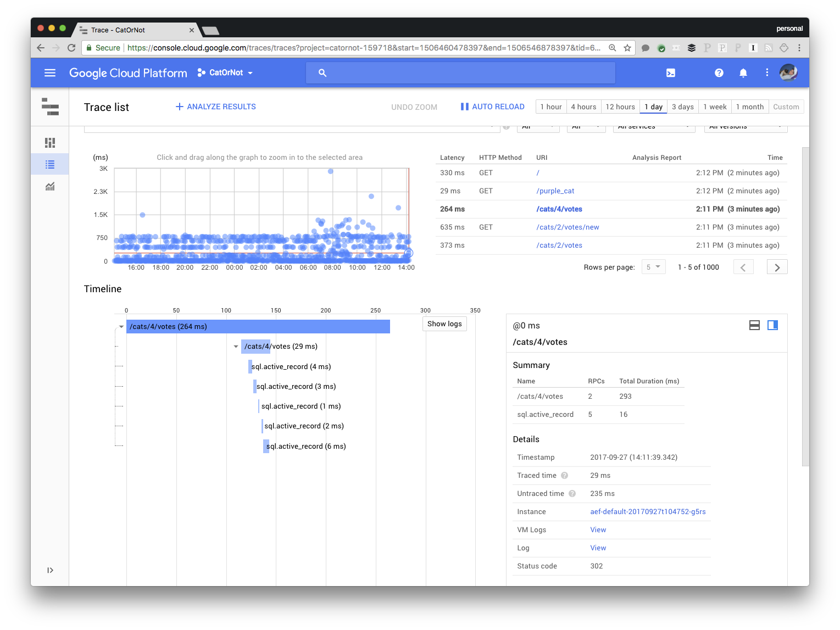Pause the AUTO RELOAD toggle
This screenshot has width=840, height=630.
pyautogui.click(x=493, y=107)
